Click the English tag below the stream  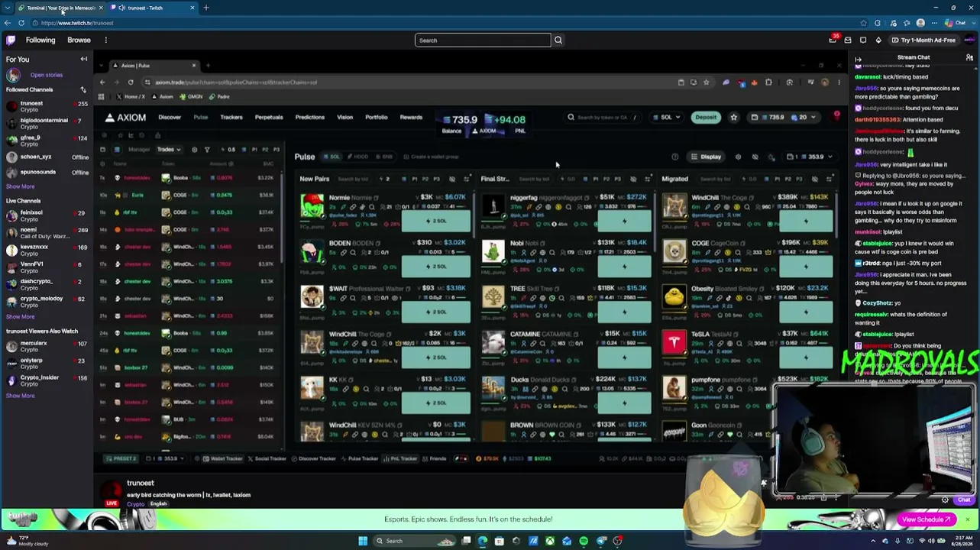[x=158, y=504]
